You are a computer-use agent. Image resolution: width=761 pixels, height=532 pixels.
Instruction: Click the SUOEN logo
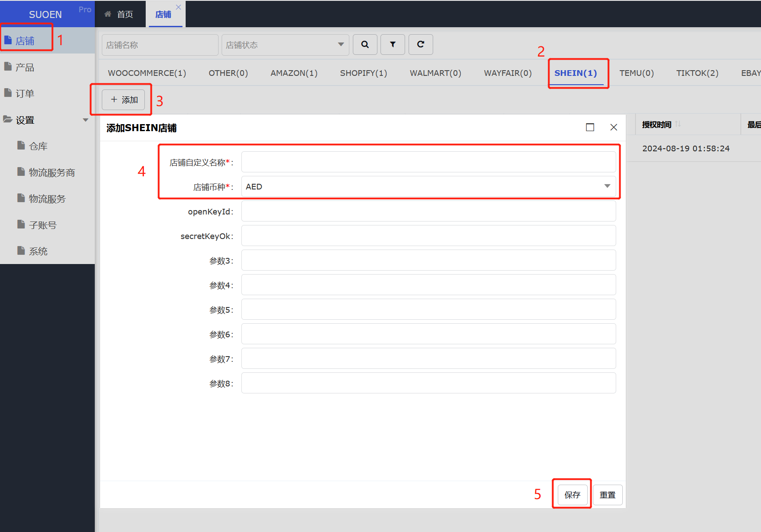click(45, 14)
